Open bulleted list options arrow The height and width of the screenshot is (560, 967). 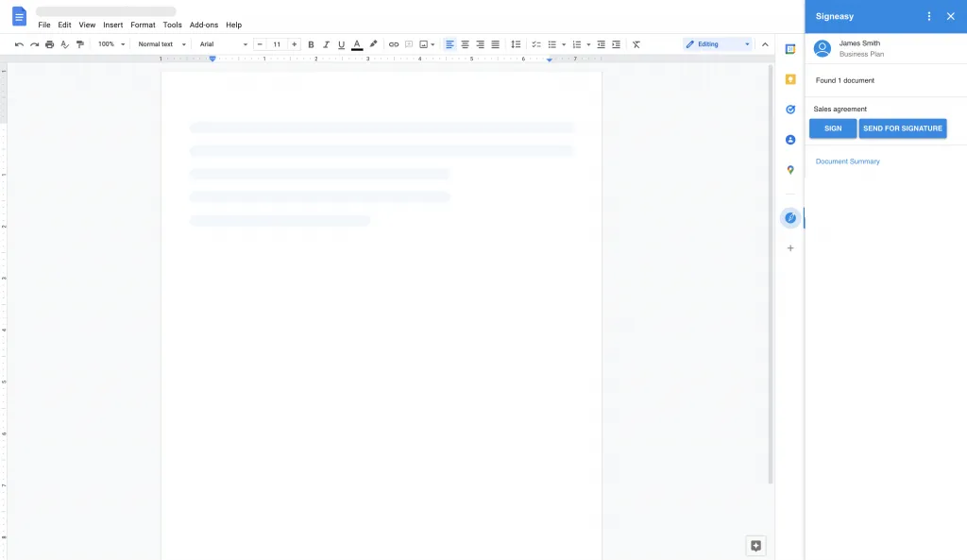point(564,44)
